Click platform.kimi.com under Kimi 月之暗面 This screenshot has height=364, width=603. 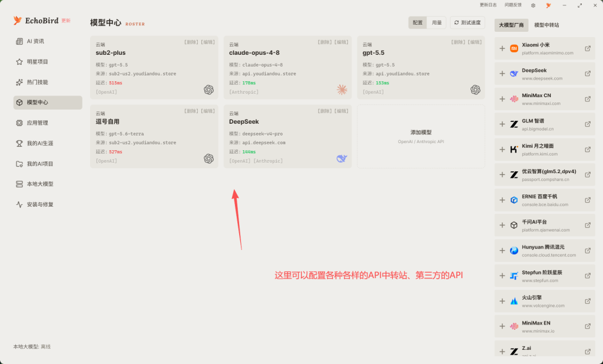pyautogui.click(x=539, y=154)
